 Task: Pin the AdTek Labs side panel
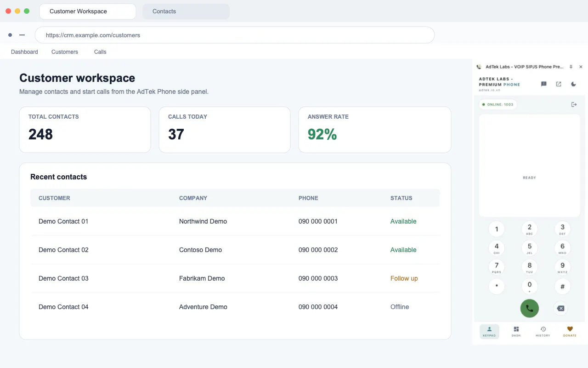(571, 67)
